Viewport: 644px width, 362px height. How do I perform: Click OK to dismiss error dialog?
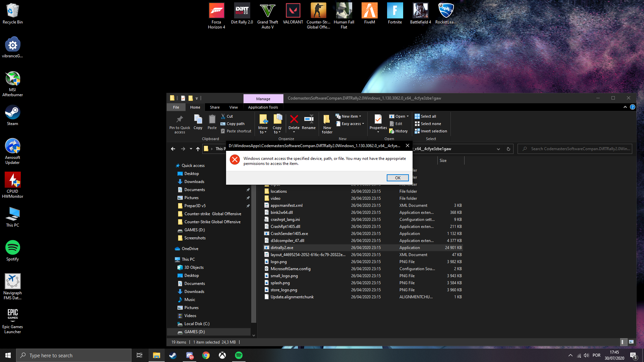[x=397, y=177]
